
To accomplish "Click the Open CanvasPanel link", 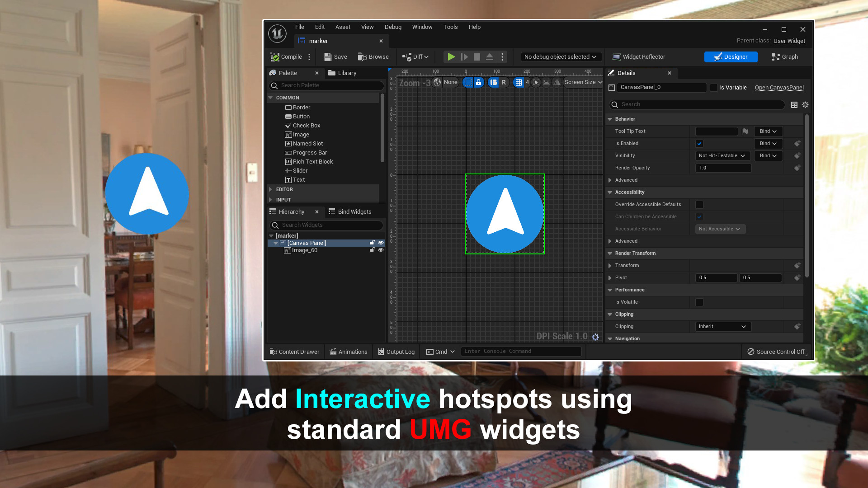I will click(x=779, y=87).
